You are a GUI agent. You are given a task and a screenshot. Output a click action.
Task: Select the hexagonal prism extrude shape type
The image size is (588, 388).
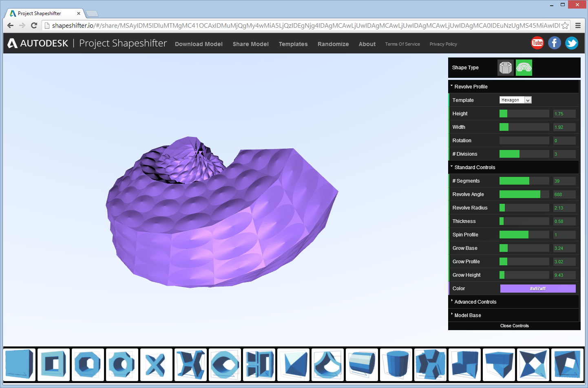[x=506, y=68]
